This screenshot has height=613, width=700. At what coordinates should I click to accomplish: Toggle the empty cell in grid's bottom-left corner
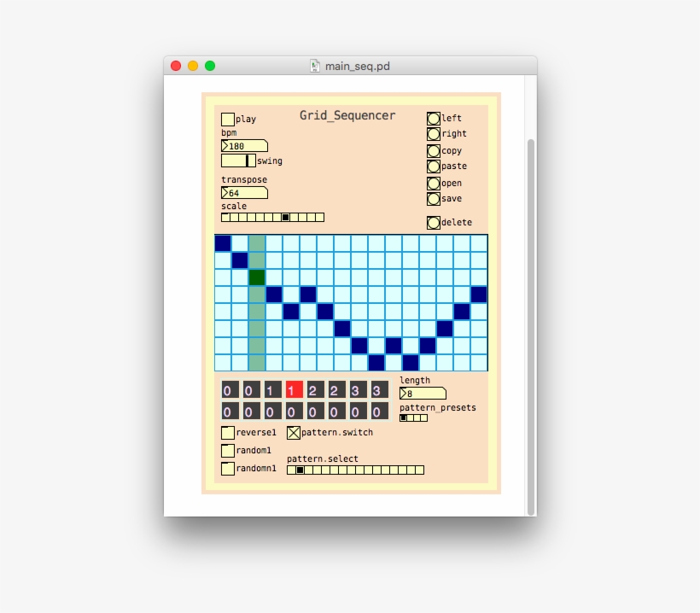tap(223, 363)
